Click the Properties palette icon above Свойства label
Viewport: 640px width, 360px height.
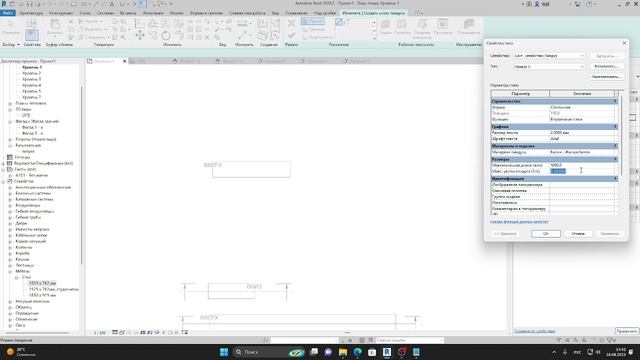[x=31, y=35]
